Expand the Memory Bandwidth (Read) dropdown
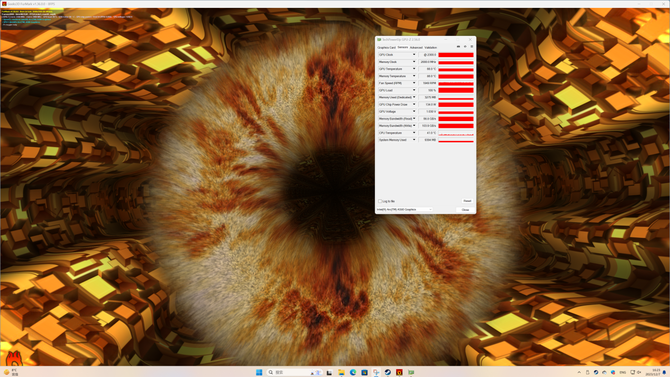The height and width of the screenshot is (377, 670). pyautogui.click(x=414, y=118)
